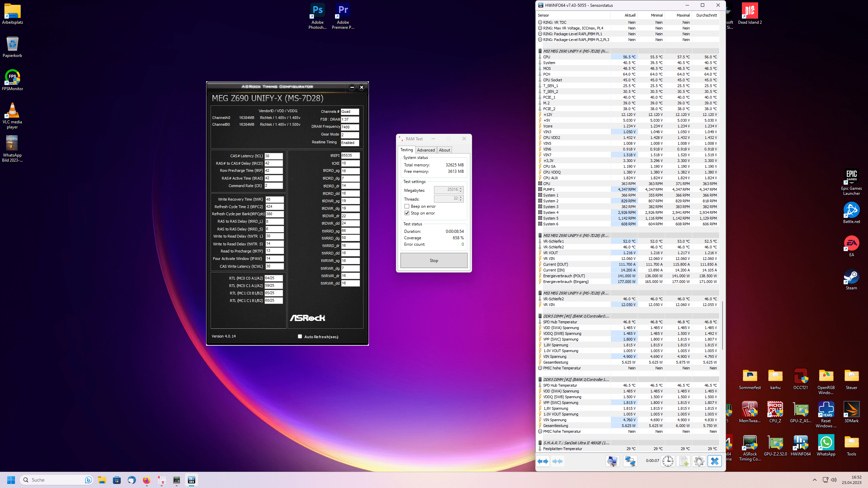This screenshot has width=868, height=488.
Task: Click tREFI field showing 65535
Action: pyautogui.click(x=350, y=156)
